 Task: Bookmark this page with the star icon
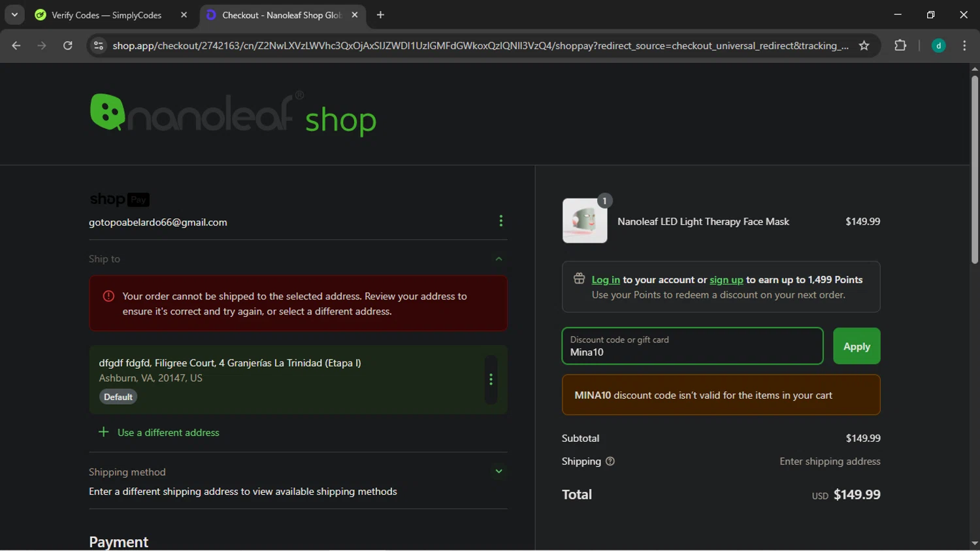[x=864, y=46]
